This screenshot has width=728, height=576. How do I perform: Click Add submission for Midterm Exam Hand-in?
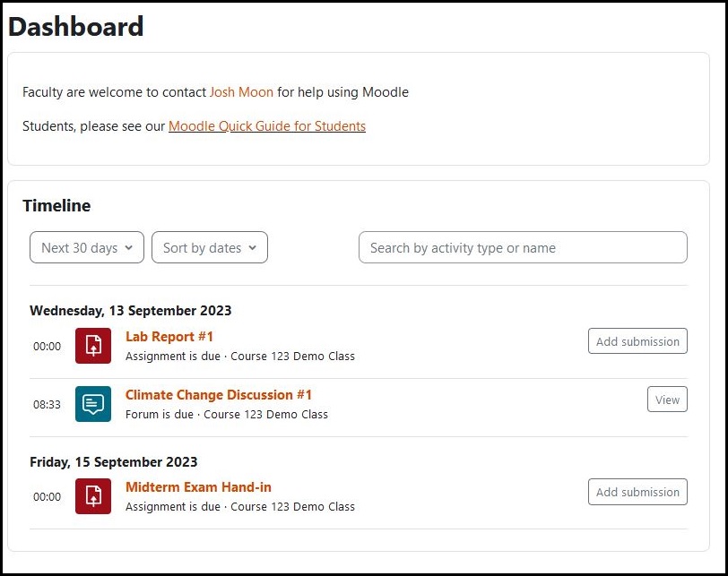pos(637,492)
